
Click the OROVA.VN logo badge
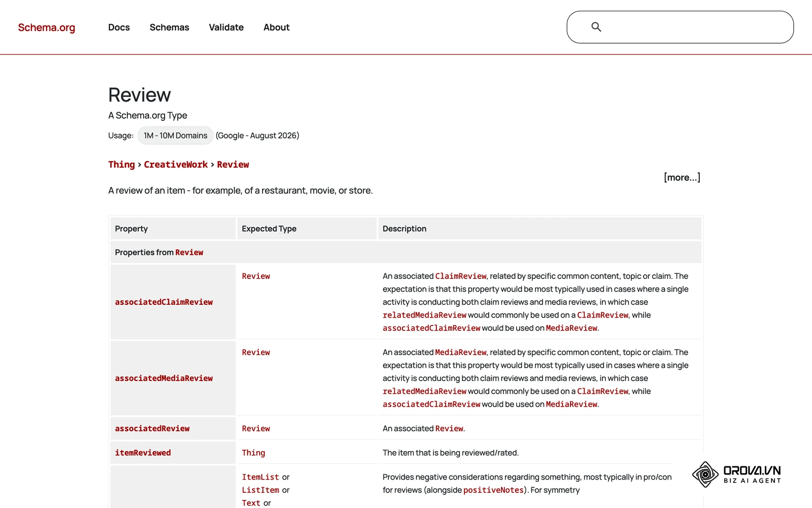[736, 474]
